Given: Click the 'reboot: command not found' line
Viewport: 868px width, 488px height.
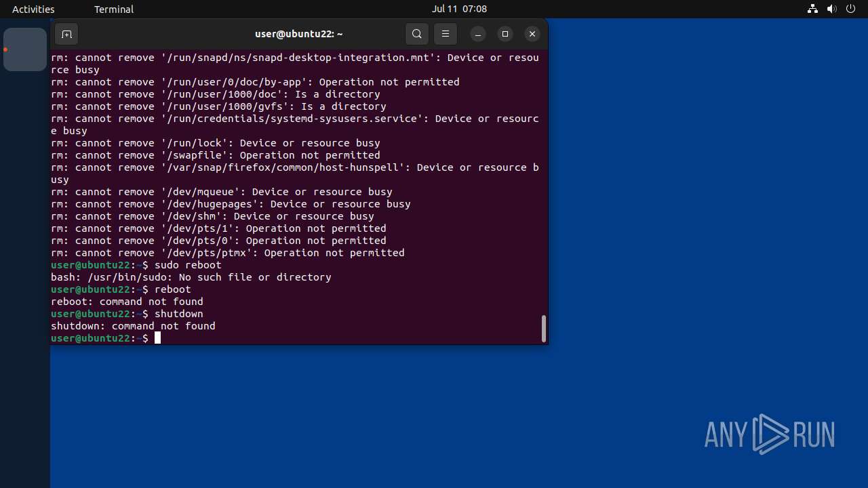Looking at the screenshot, I should [x=127, y=302].
